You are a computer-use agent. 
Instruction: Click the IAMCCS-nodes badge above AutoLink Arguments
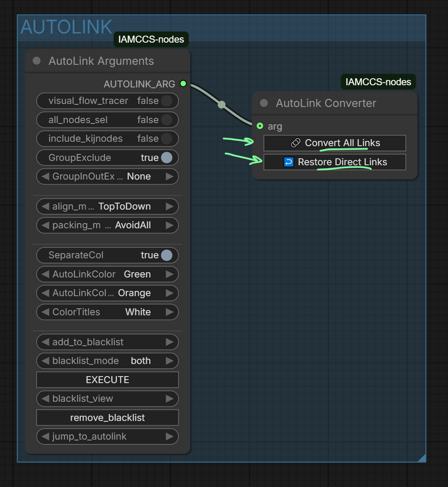tap(151, 39)
